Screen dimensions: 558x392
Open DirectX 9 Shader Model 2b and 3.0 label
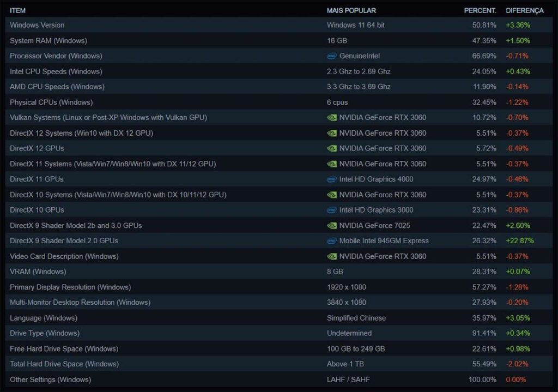point(76,225)
